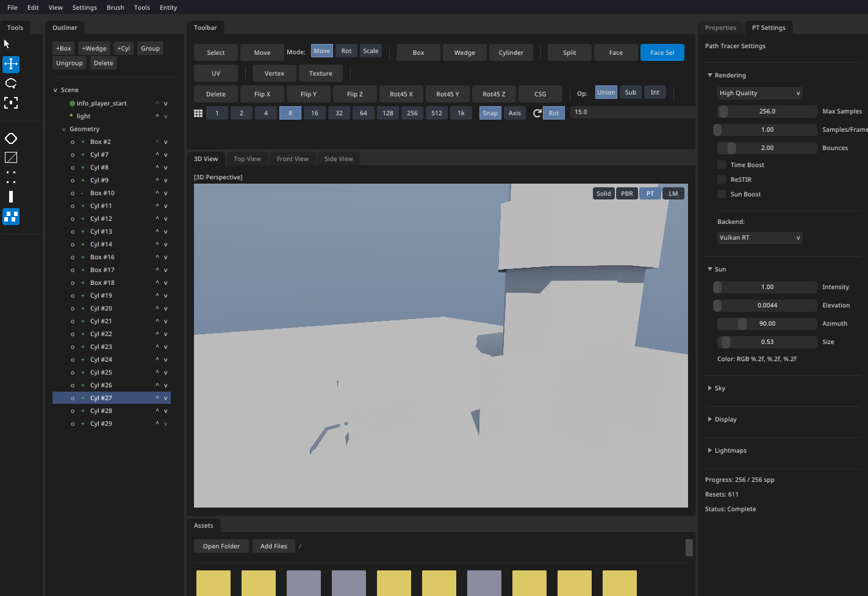Open the High Quality preset dropdown
Screen dimensions: 868x596
[759, 93]
